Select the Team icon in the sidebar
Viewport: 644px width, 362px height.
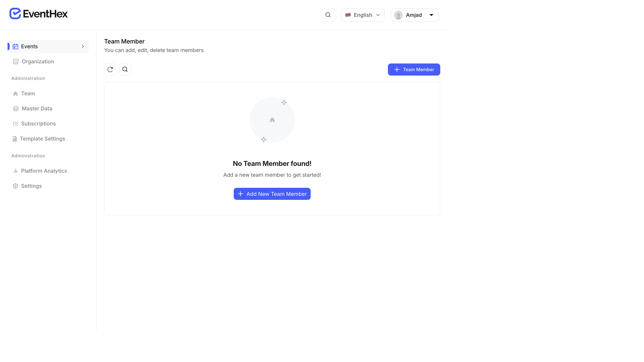tap(15, 93)
